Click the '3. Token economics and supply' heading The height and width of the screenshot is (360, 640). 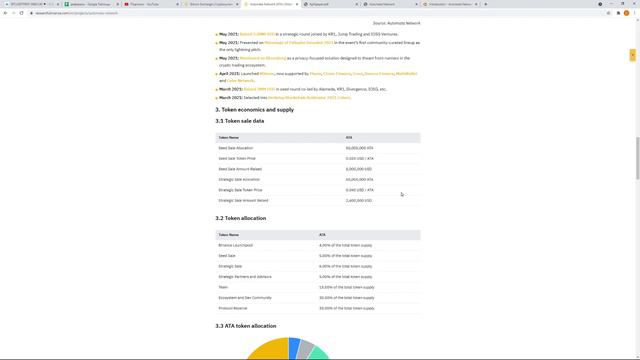pos(255,110)
